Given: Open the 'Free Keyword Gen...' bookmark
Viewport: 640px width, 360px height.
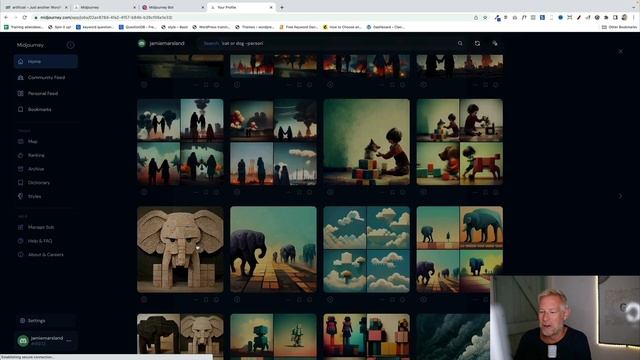Looking at the screenshot, I should click(x=298, y=27).
